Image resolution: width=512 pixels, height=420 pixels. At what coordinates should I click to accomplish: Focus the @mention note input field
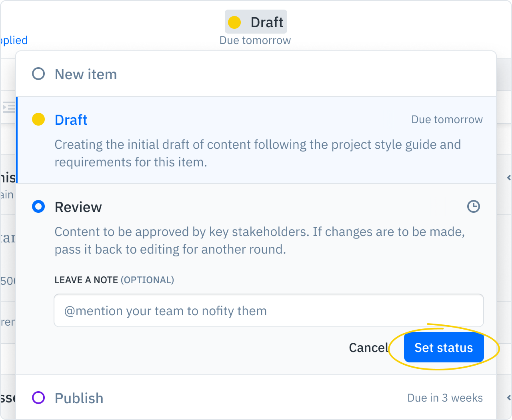(269, 310)
